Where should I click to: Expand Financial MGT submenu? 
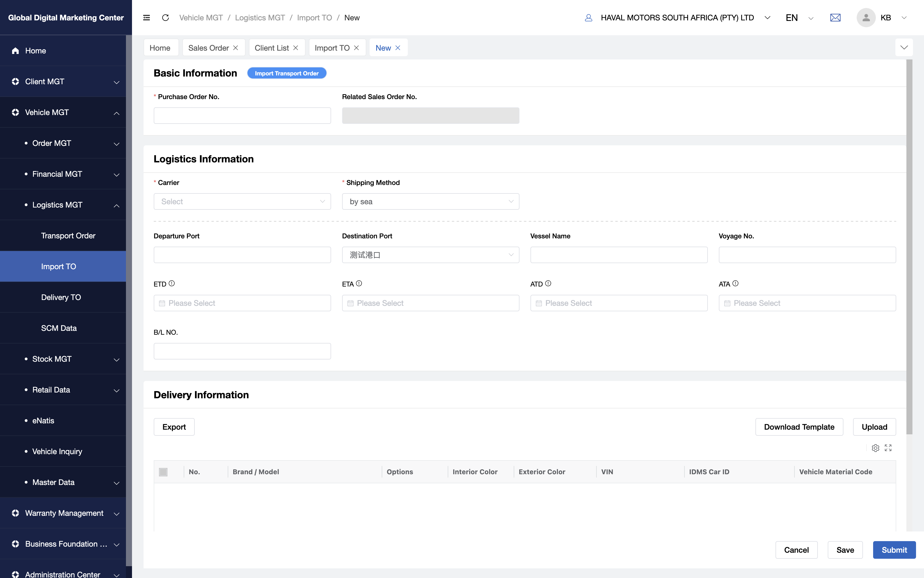coord(116,175)
